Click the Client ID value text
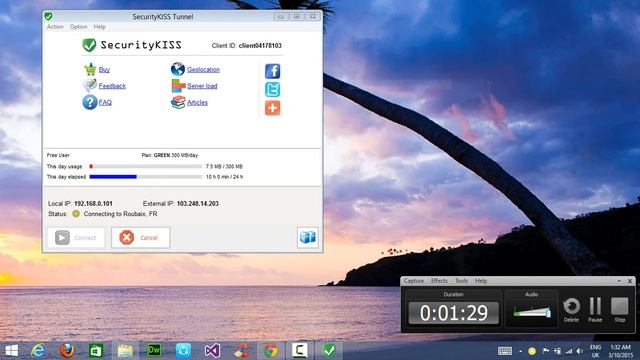The image size is (640, 360). (260, 45)
